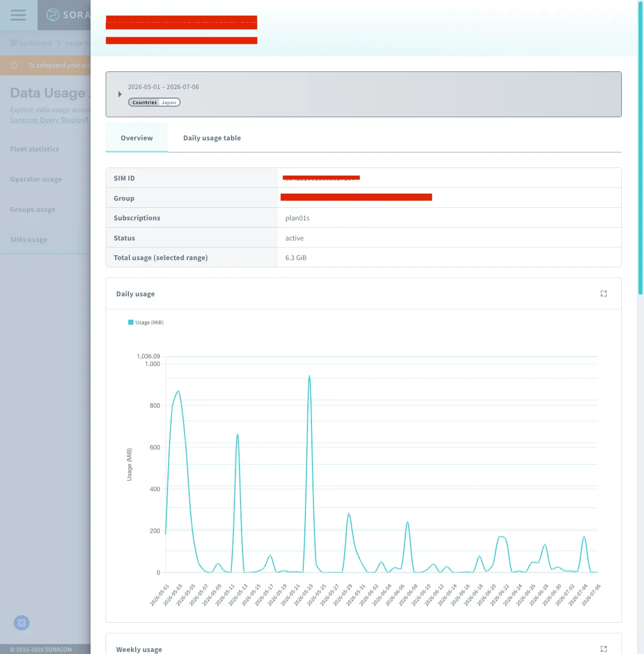Click the plan01s subscription value

pos(297,218)
